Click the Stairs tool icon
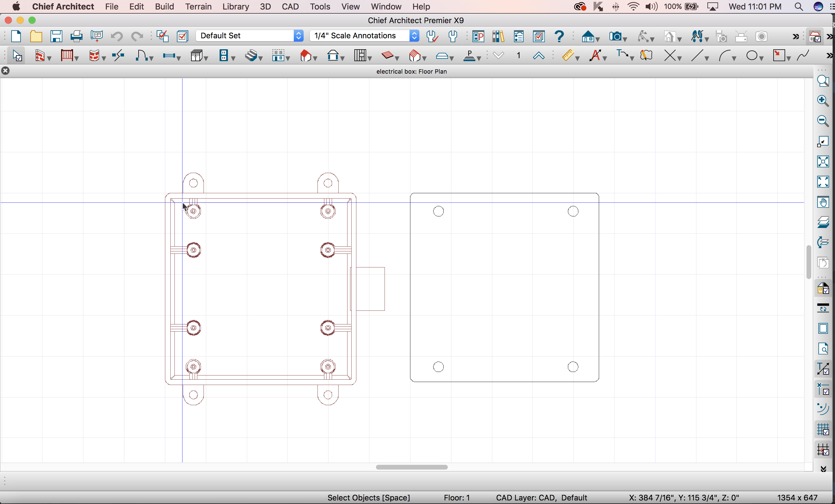Viewport: 835px width, 504px height. (x=250, y=56)
